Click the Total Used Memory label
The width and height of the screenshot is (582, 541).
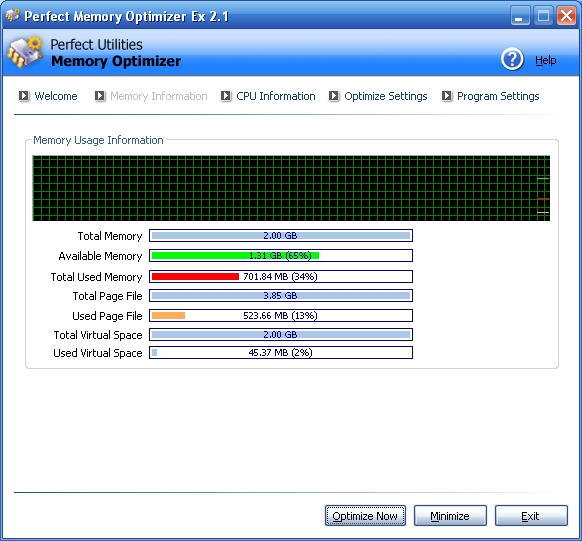(x=97, y=277)
